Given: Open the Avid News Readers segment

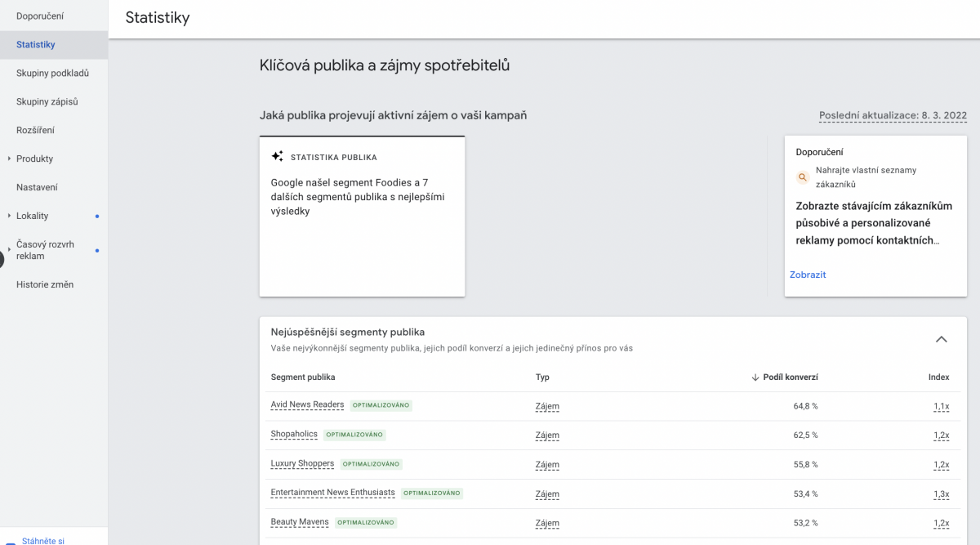Looking at the screenshot, I should click(307, 404).
